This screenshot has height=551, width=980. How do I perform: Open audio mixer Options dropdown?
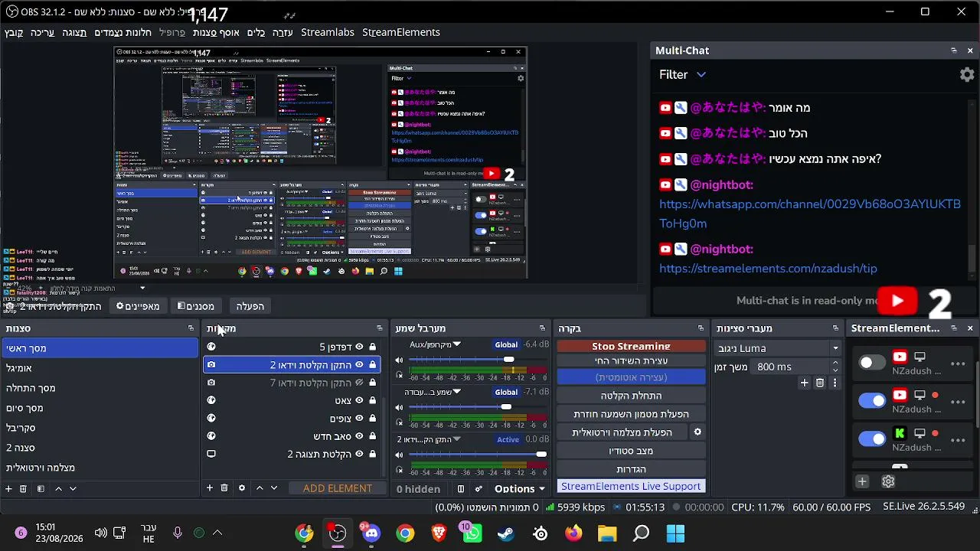coord(520,488)
